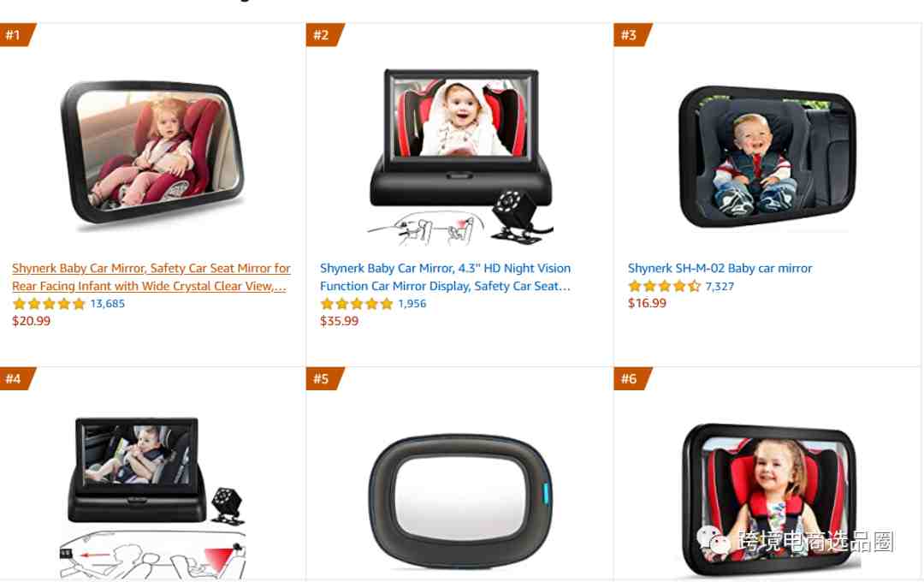924x582 pixels.
Task: Click the #3 rank badge
Action: pos(633,35)
